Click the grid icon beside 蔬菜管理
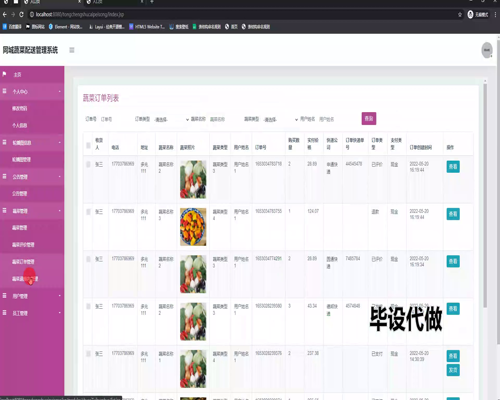The height and width of the screenshot is (400, 500). (4, 210)
